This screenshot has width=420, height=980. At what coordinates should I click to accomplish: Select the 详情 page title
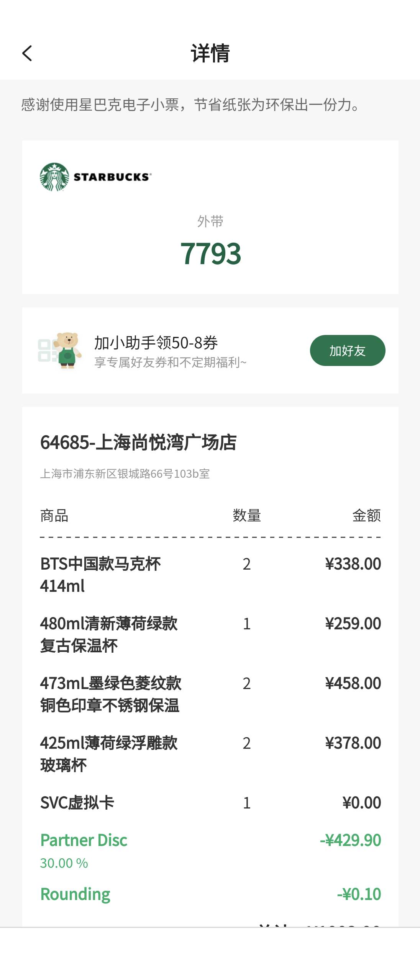coord(210,53)
